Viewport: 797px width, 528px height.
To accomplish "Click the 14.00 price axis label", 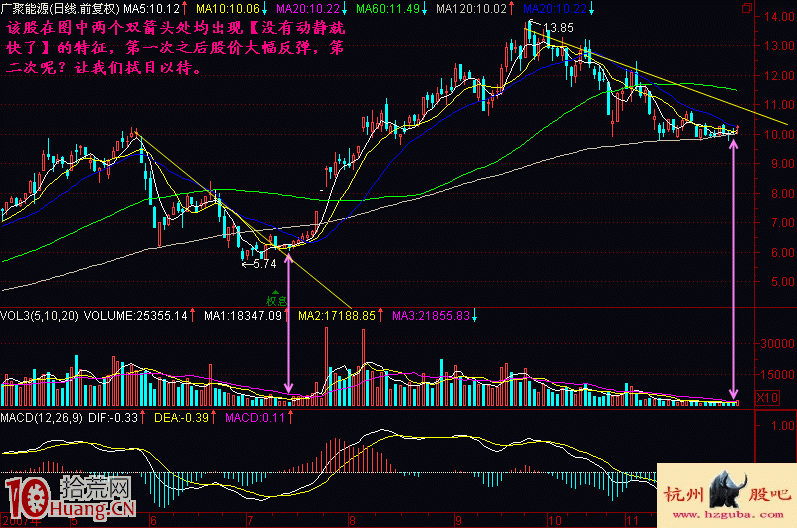I will (779, 17).
